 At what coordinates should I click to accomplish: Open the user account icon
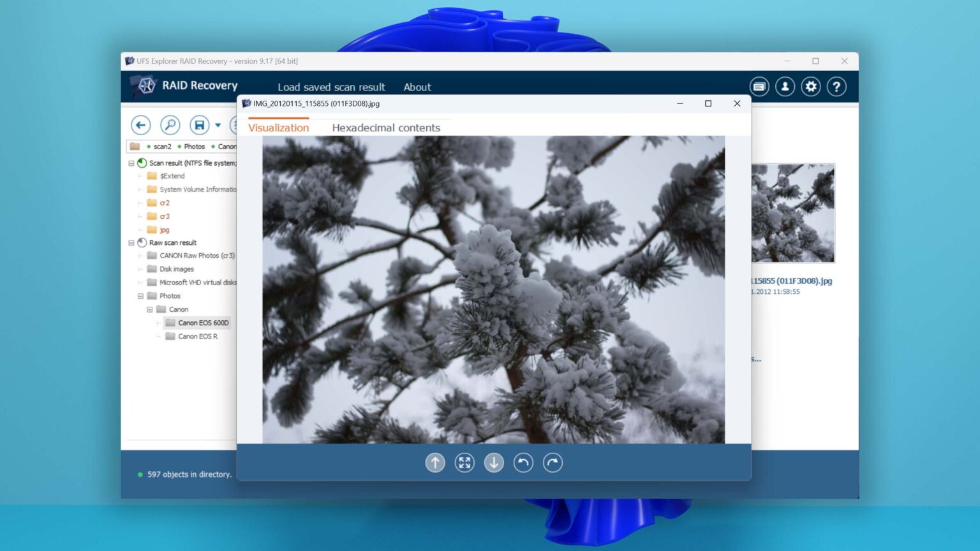click(x=785, y=86)
